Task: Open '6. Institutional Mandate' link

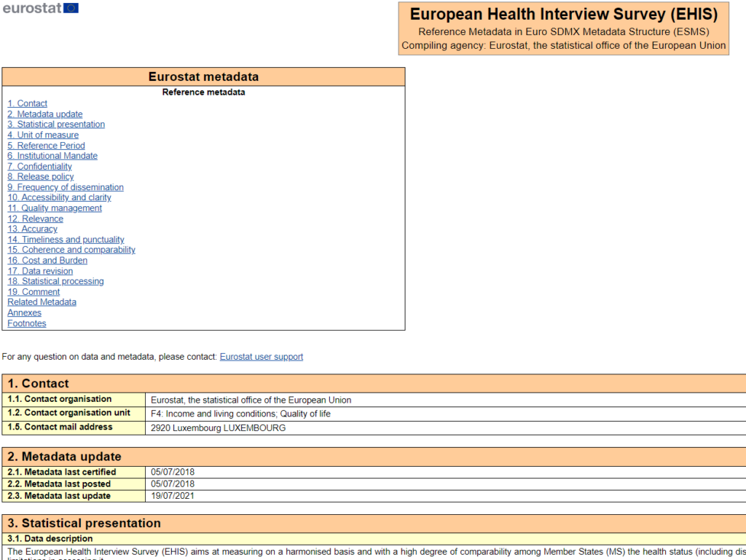Action: pos(52,156)
